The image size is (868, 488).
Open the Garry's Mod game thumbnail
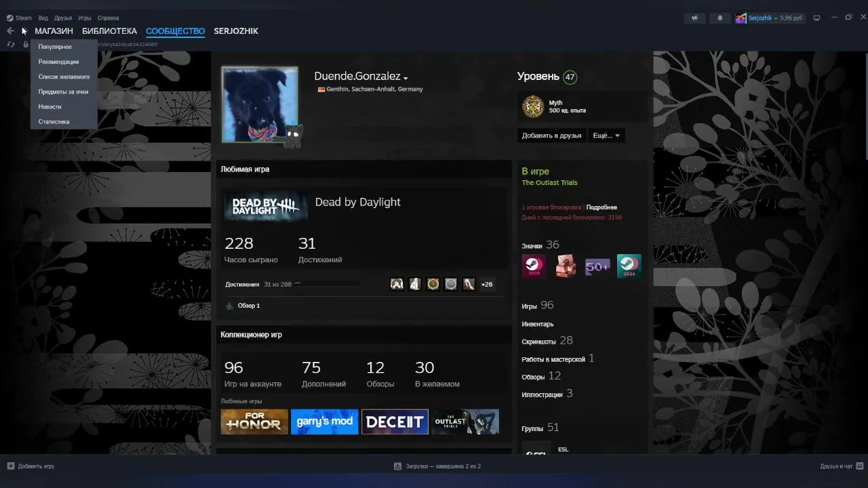click(324, 422)
